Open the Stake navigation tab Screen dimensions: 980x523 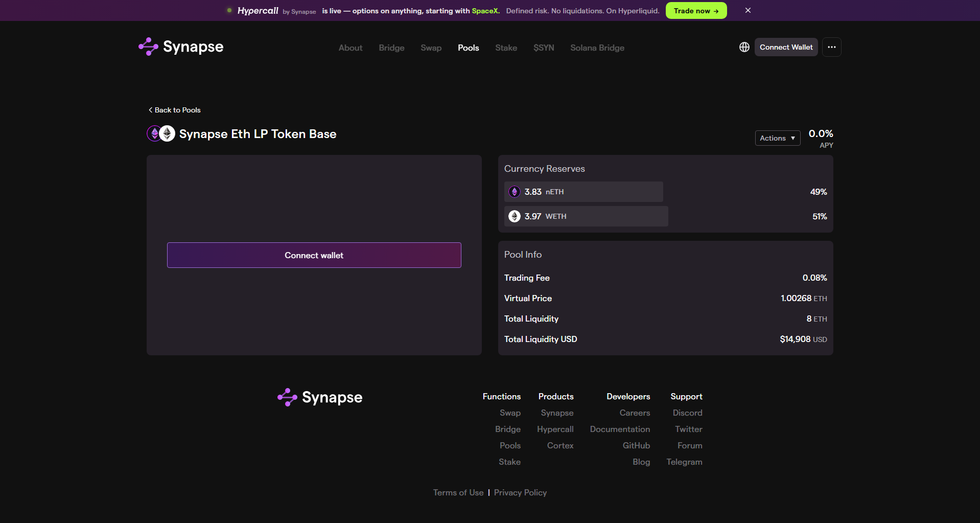[506, 48]
